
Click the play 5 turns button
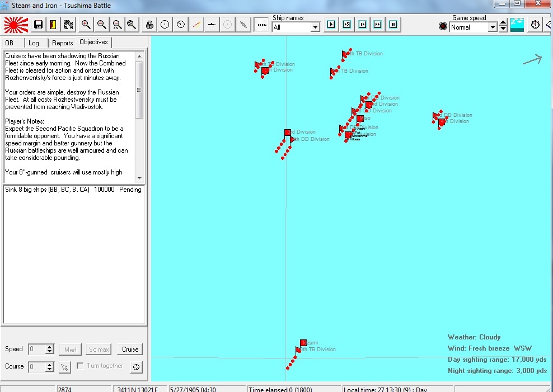[x=346, y=24]
